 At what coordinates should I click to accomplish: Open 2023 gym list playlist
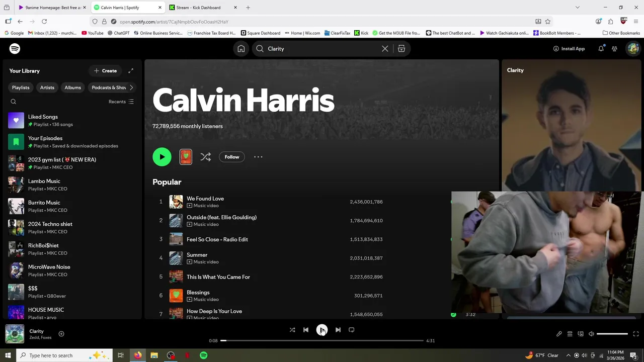click(72, 163)
